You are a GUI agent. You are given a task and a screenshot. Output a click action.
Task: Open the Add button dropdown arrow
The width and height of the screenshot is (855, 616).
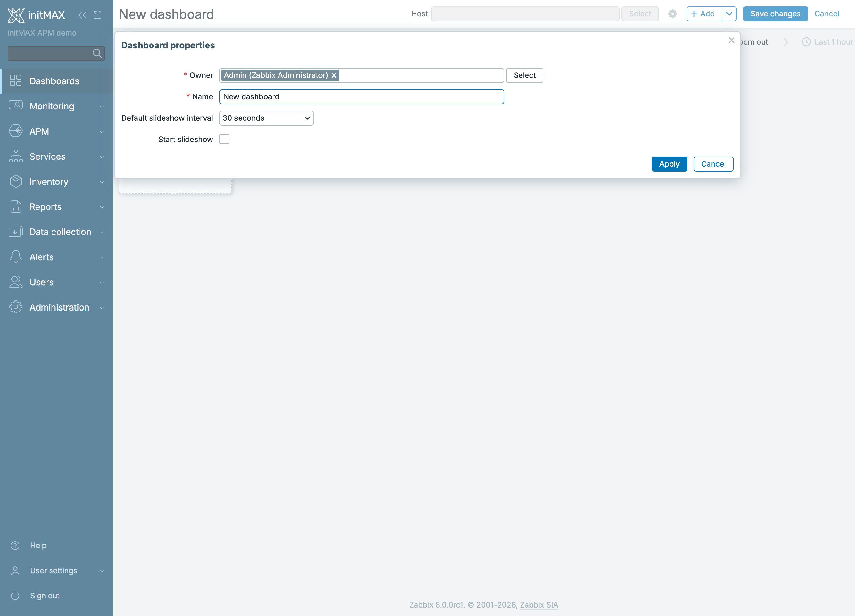pyautogui.click(x=729, y=14)
